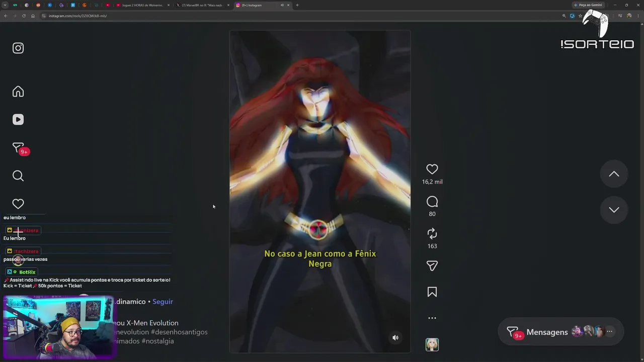Image resolution: width=644 pixels, height=362 pixels.
Task: Share the reel using the paper plane icon
Action: (432, 266)
